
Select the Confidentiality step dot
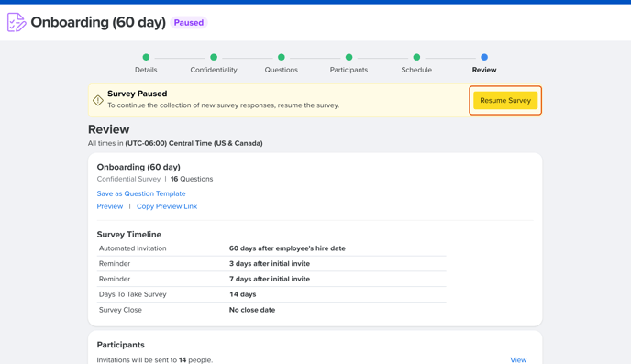[214, 57]
